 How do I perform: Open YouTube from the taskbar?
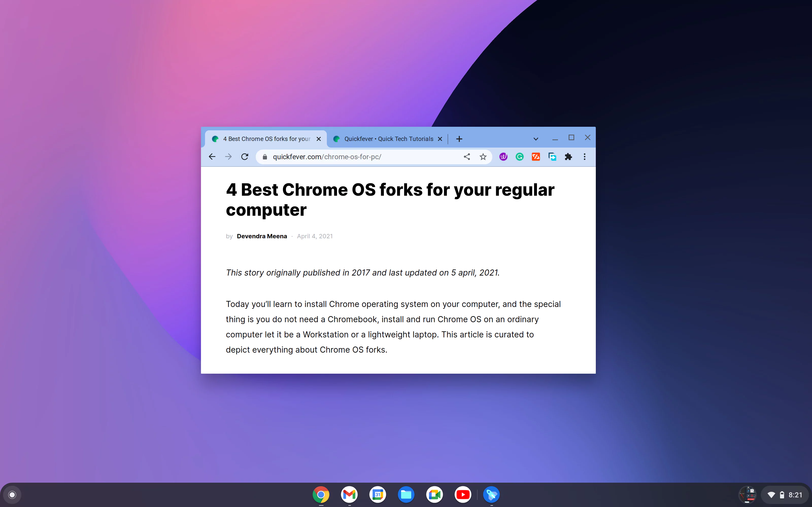point(464,495)
